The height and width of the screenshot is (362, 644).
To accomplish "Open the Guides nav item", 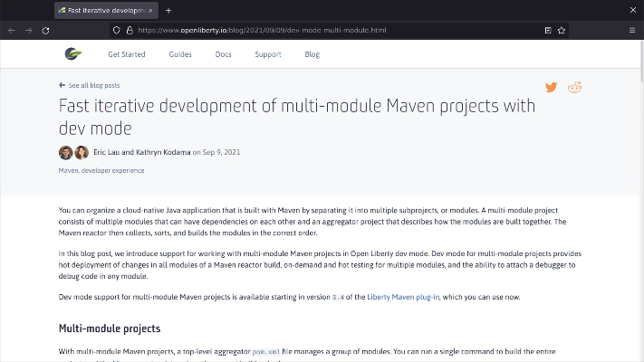I will pyautogui.click(x=180, y=54).
